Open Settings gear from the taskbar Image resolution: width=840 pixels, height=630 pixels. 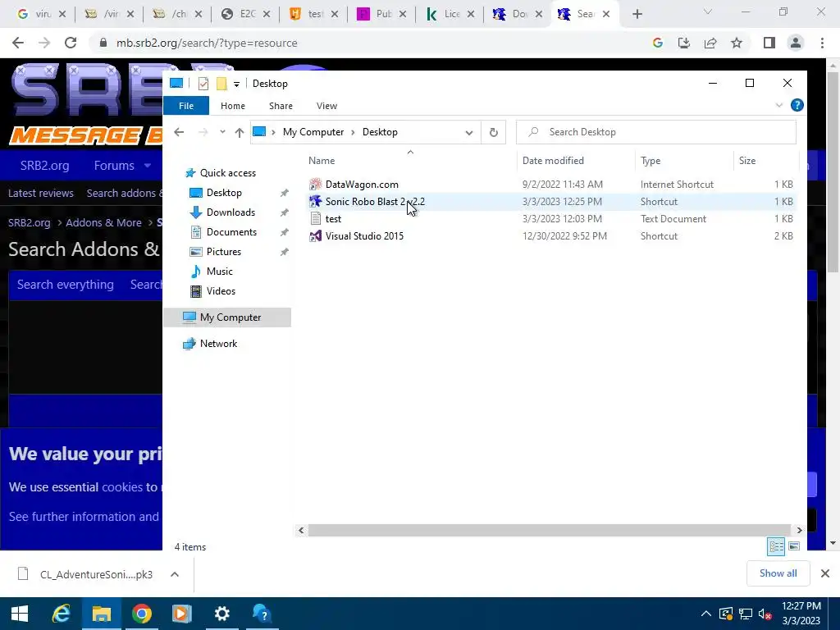click(x=221, y=614)
